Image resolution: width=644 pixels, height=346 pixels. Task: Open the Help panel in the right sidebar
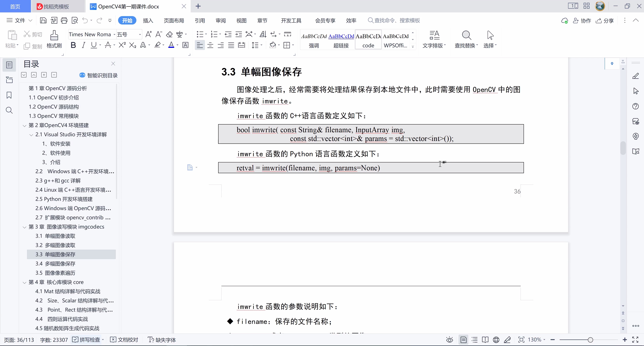(635, 106)
